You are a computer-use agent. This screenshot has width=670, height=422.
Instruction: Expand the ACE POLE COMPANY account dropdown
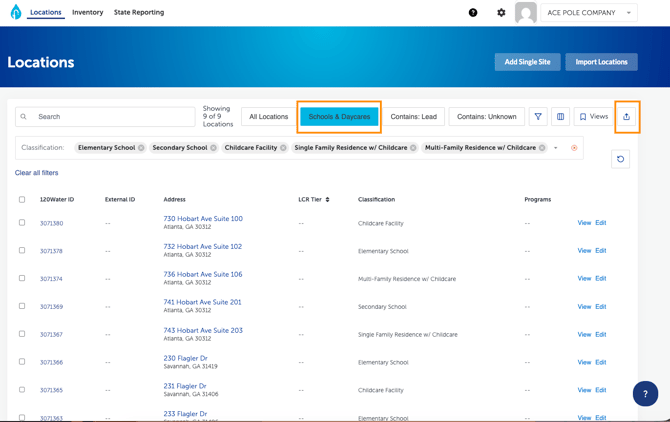589,13
